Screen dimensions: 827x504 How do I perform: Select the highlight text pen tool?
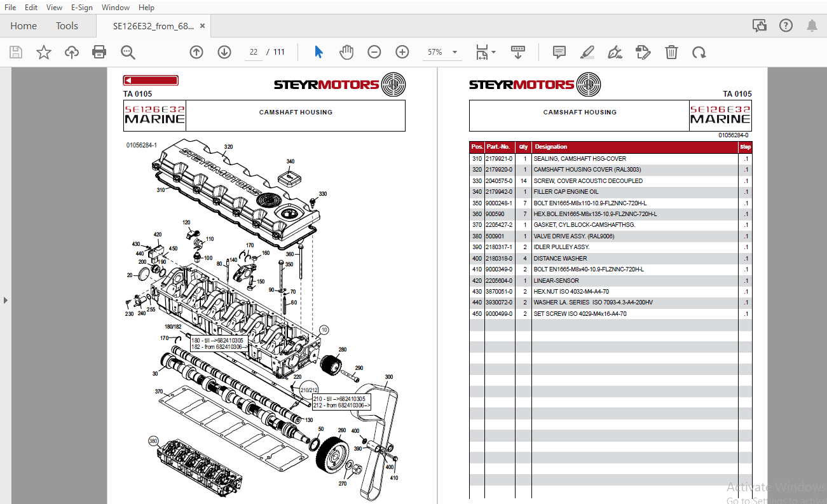[x=587, y=52]
